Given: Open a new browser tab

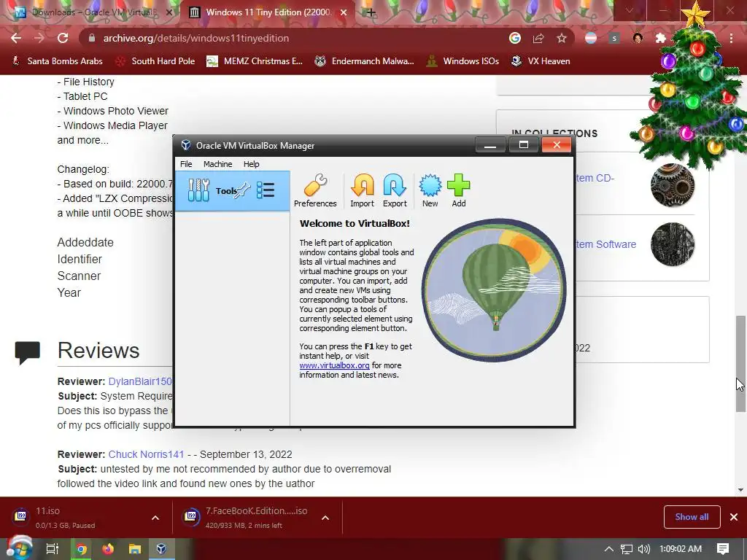Looking at the screenshot, I should click(371, 12).
